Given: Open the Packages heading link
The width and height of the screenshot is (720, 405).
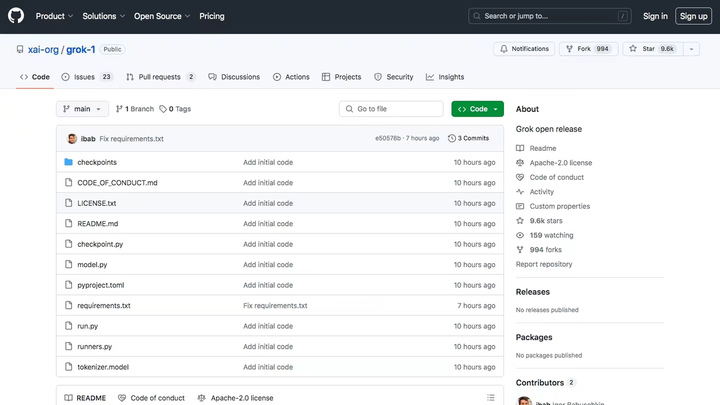Looking at the screenshot, I should coord(534,337).
